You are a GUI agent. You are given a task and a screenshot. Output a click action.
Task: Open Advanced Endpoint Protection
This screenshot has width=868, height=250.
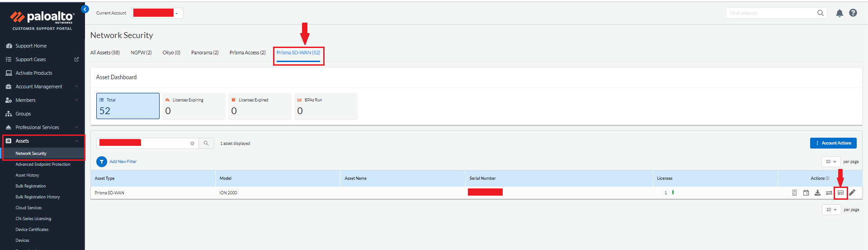[43, 164]
